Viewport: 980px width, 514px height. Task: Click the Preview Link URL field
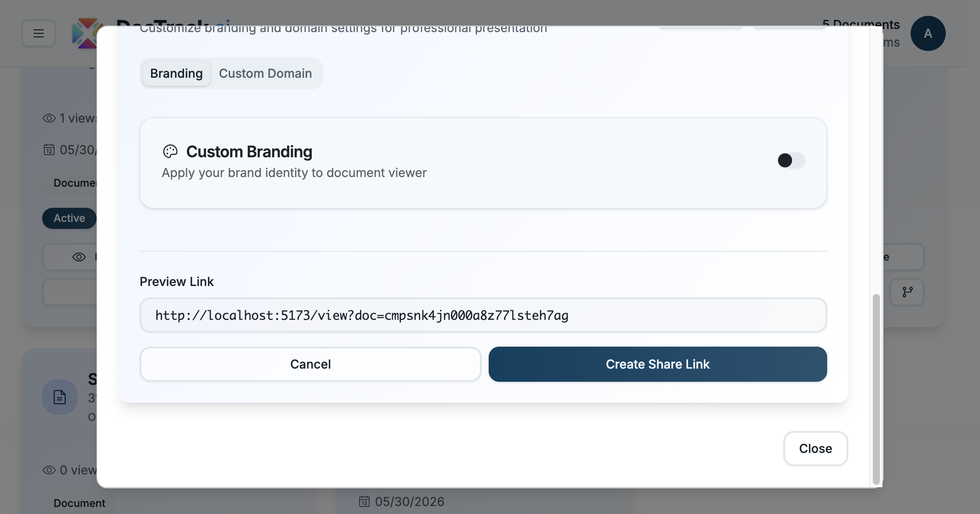pos(483,315)
